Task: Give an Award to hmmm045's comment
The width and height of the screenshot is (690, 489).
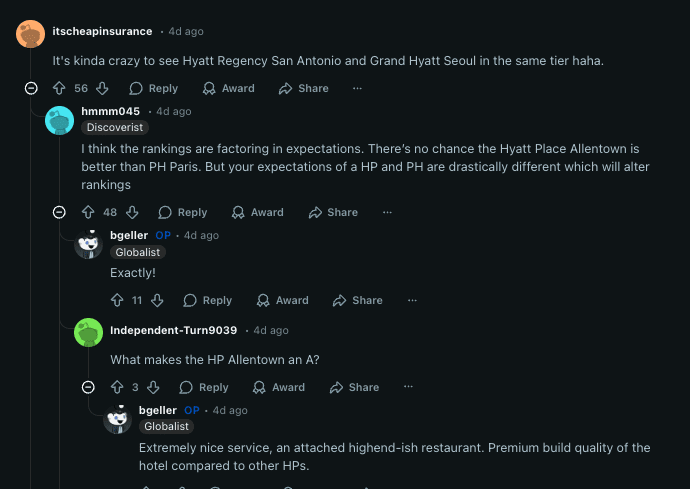Action: click(258, 212)
